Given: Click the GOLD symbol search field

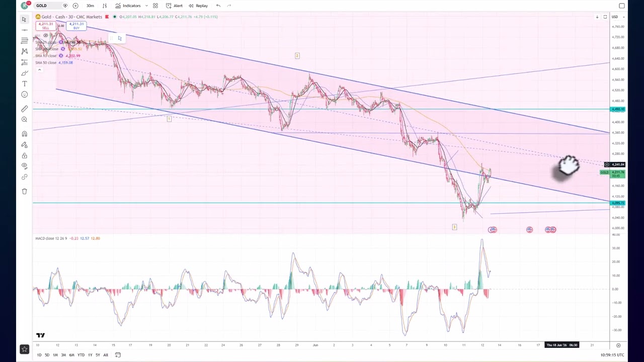Looking at the screenshot, I should pos(50,6).
